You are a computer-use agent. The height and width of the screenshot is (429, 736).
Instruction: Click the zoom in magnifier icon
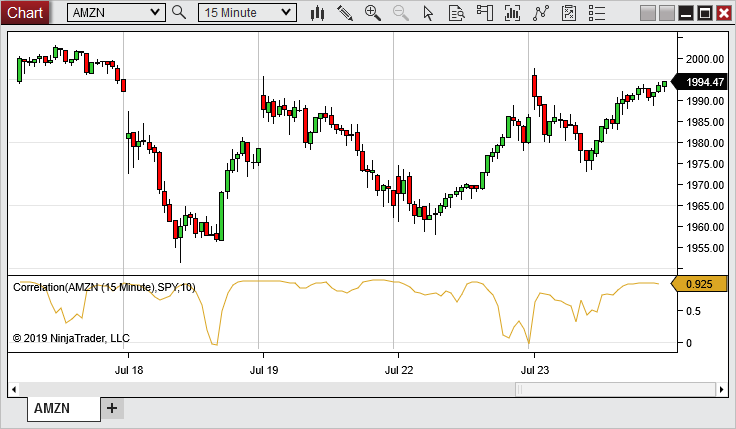(373, 13)
